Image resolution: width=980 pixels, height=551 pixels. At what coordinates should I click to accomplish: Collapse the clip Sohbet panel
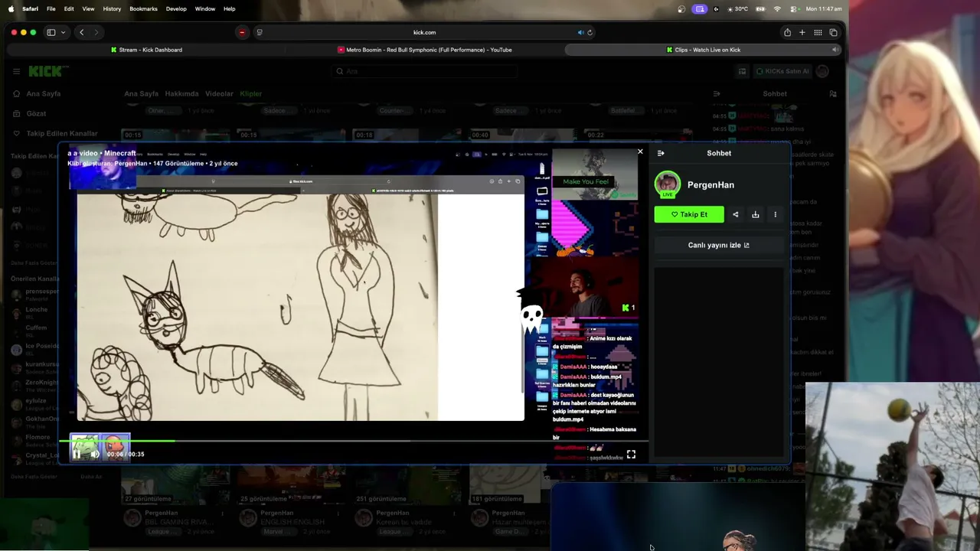[x=661, y=153]
